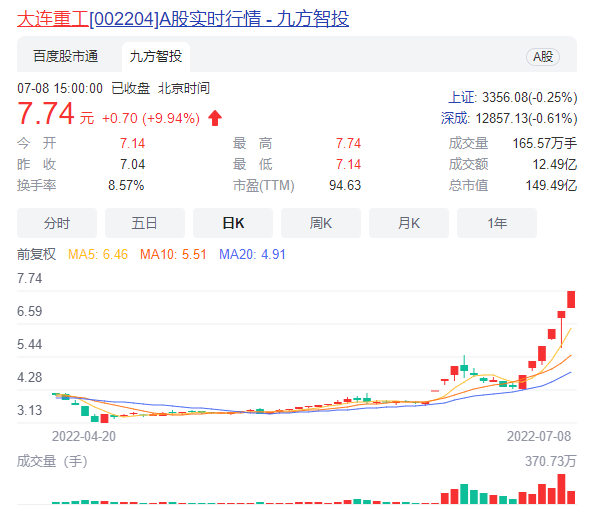Switch to the 百度股市通 tab

coord(66,56)
